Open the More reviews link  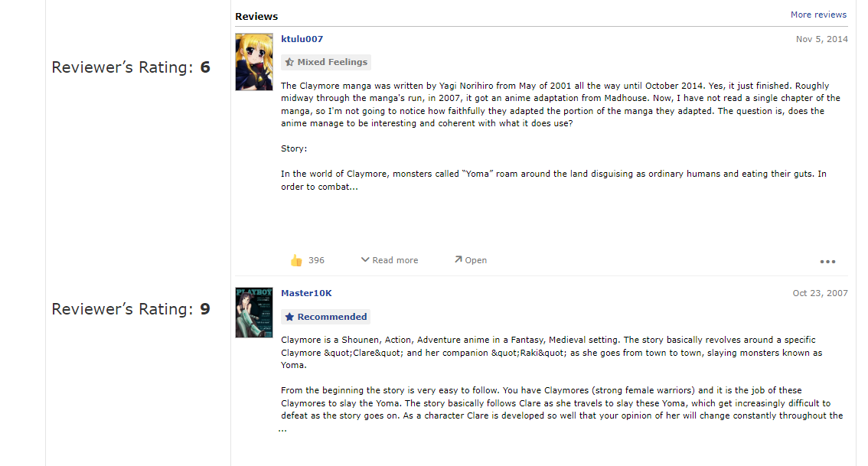(x=818, y=15)
